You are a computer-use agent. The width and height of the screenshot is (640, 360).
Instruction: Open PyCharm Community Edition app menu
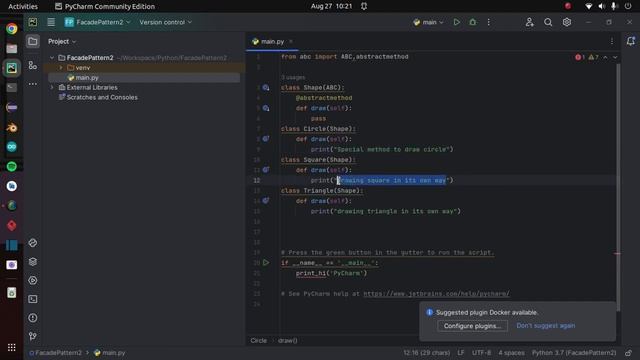[x=105, y=6]
